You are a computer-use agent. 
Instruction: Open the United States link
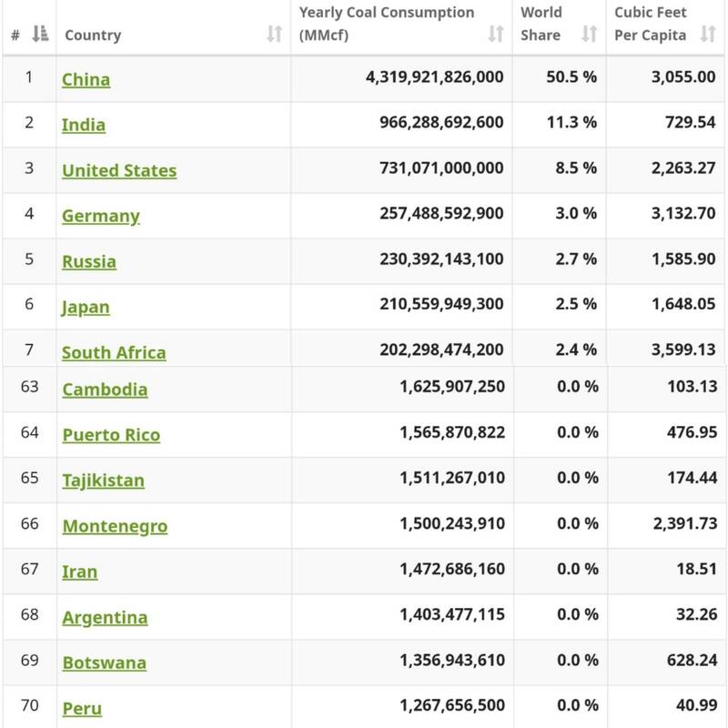click(x=119, y=171)
